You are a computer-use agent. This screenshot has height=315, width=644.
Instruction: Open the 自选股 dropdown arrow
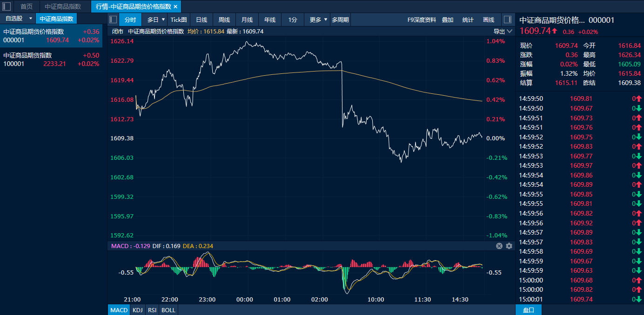[31, 19]
